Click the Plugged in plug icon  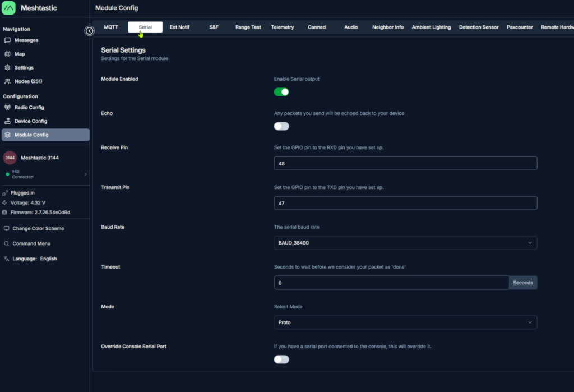4,193
